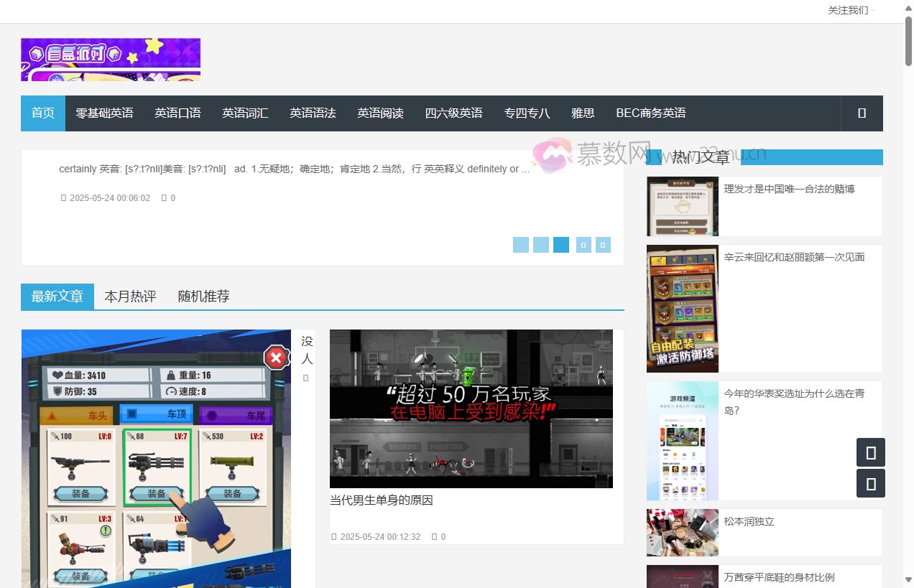Switch to the 本月热评 tab
Image resolution: width=914 pixels, height=588 pixels.
(130, 296)
